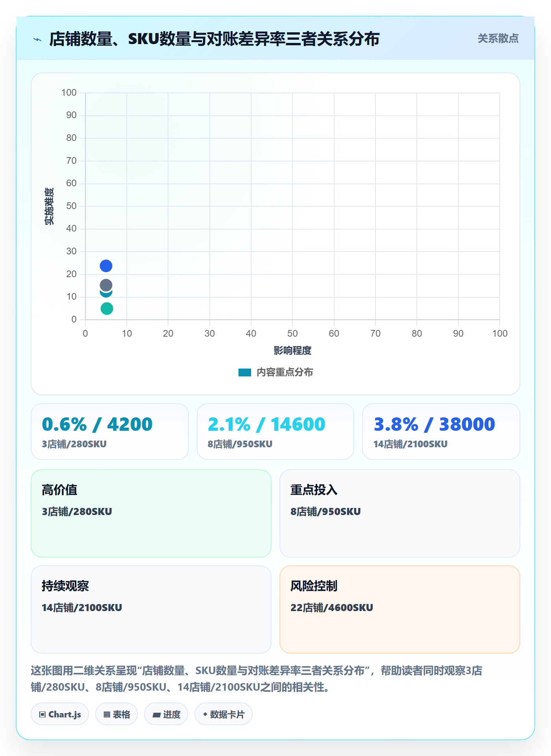This screenshot has height=756, width=551.
Task: Click the 数据卡片 diamond tag icon
Action: (205, 714)
